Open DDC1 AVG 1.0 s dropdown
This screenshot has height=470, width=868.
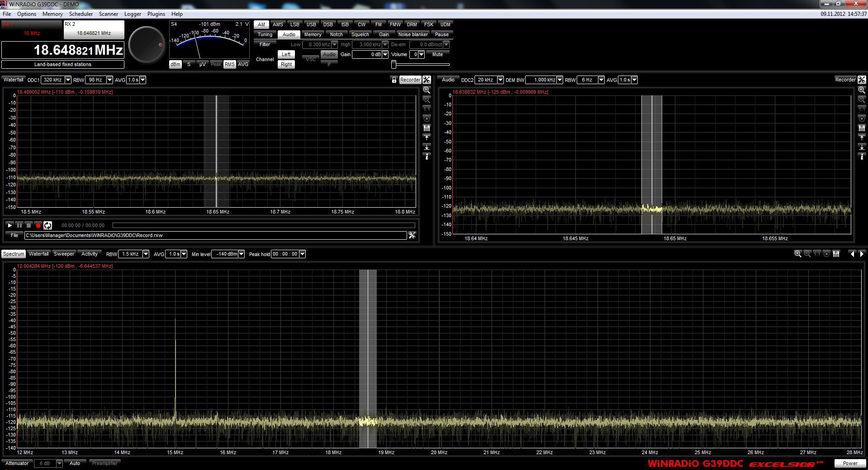point(142,80)
